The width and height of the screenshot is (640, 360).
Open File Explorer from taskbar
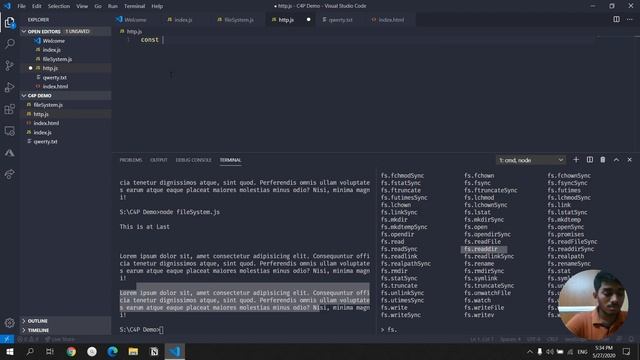[133, 351]
